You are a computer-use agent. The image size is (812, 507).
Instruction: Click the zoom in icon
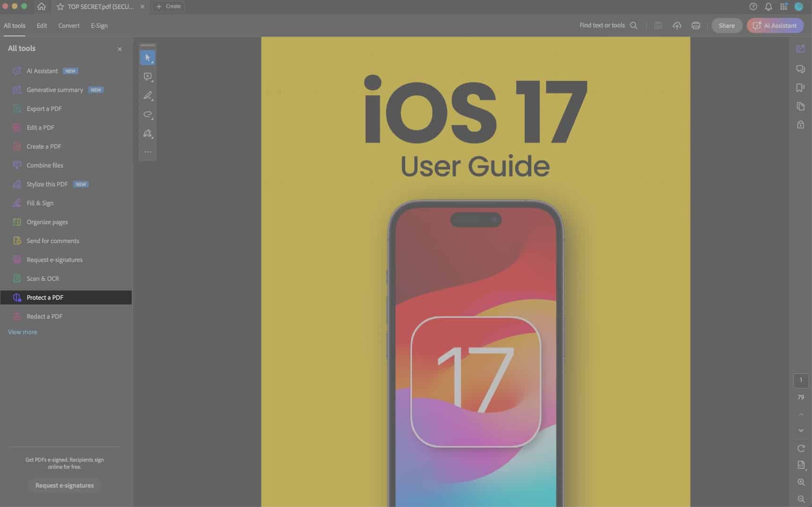(x=801, y=482)
